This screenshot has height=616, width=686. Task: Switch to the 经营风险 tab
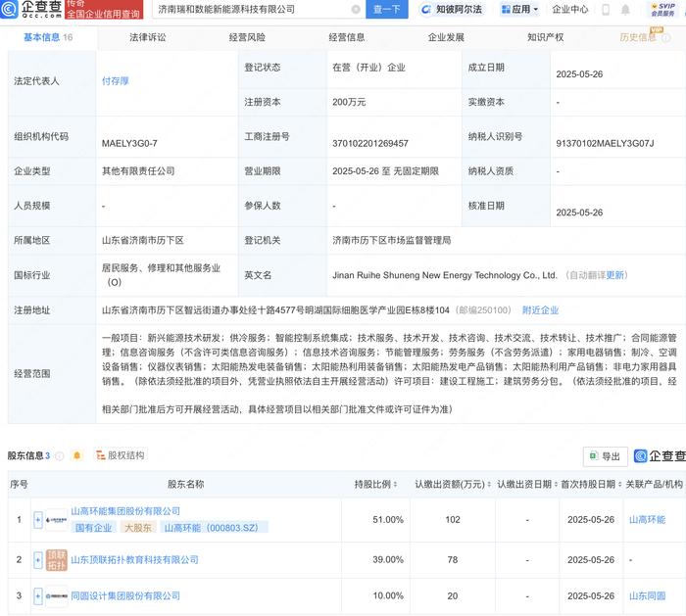coord(247,37)
